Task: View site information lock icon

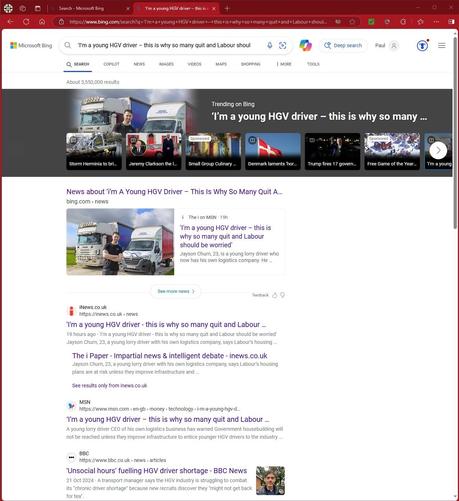Action: (x=61, y=22)
